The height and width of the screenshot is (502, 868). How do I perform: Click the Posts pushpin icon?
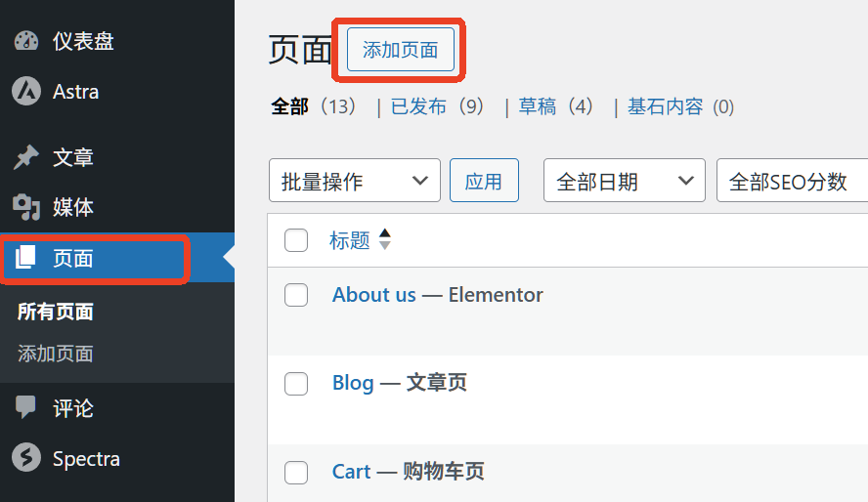[x=26, y=156]
